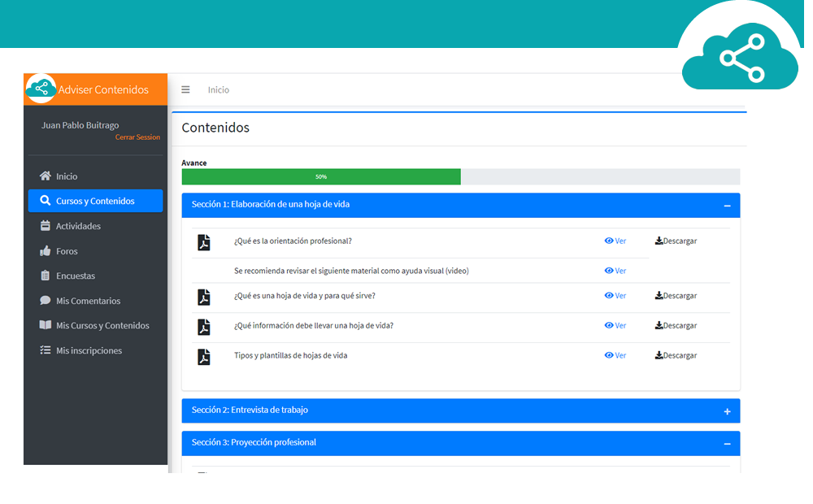
Task: Click the calendar icon for Actividades
Action: pyautogui.click(x=46, y=226)
